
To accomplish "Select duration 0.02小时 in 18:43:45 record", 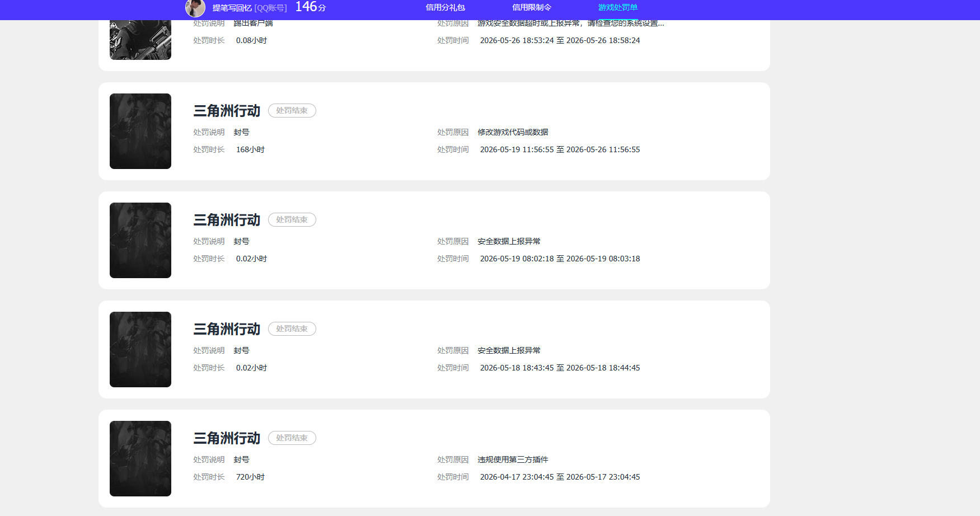I will pos(251,368).
